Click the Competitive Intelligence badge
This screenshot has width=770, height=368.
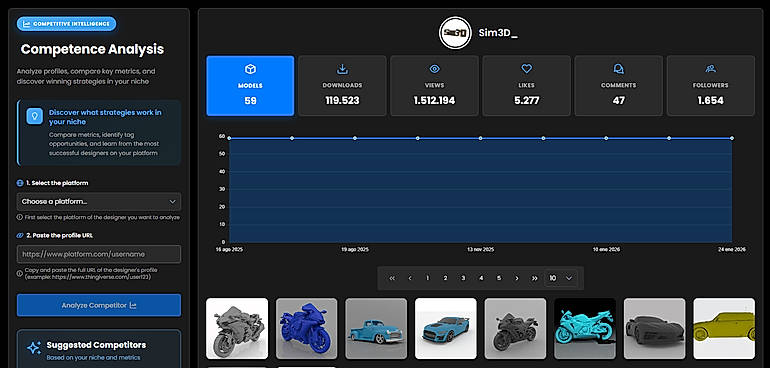(66, 24)
